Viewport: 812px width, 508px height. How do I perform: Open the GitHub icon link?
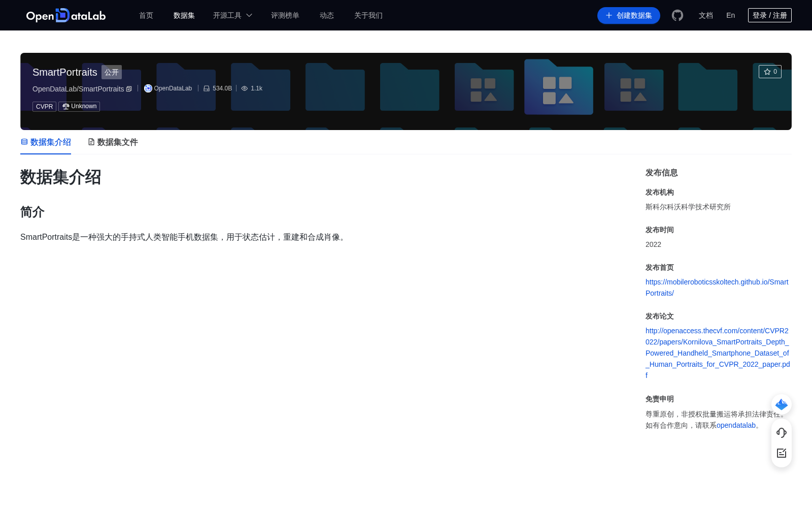pyautogui.click(x=678, y=15)
